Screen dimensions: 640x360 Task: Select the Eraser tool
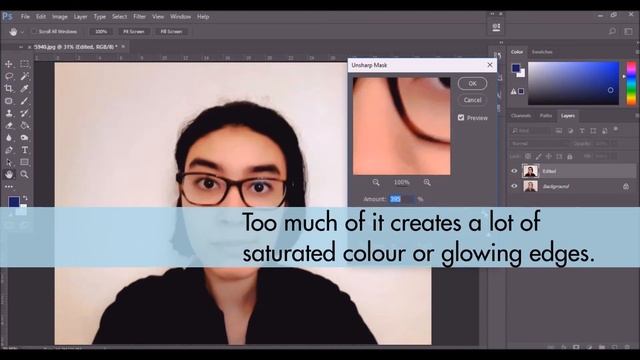(9, 125)
